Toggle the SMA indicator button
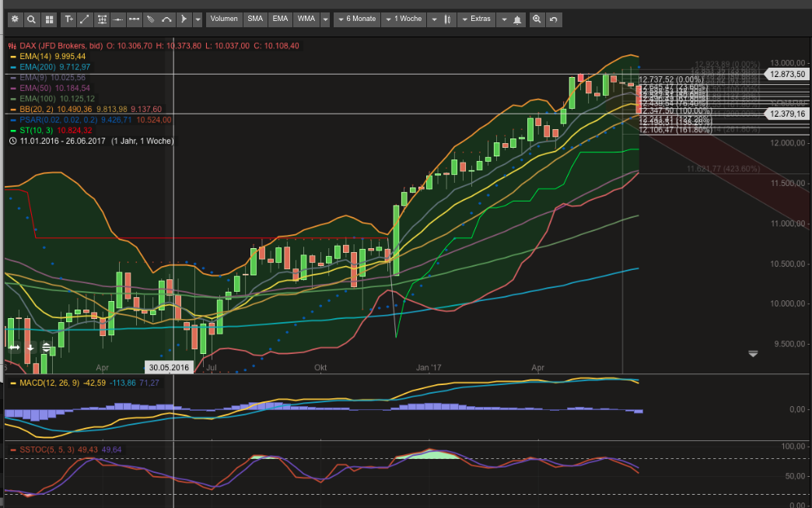The height and width of the screenshot is (508, 812). (x=255, y=19)
